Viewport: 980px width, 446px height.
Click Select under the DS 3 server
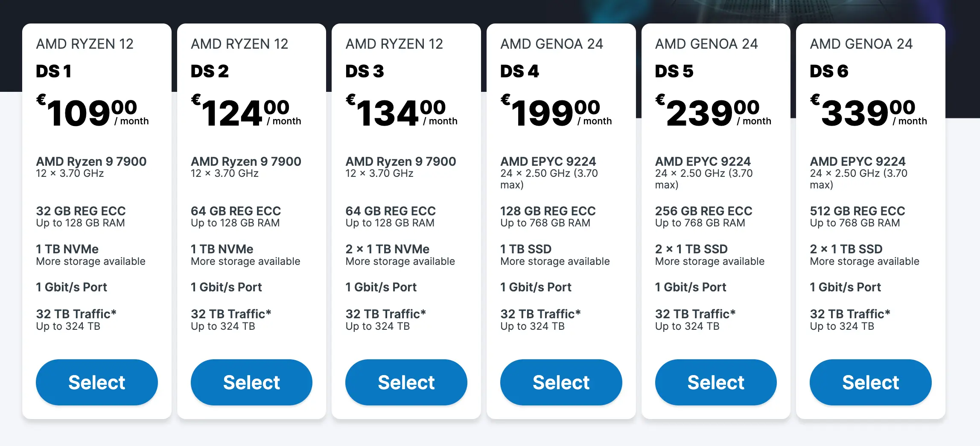point(406,382)
